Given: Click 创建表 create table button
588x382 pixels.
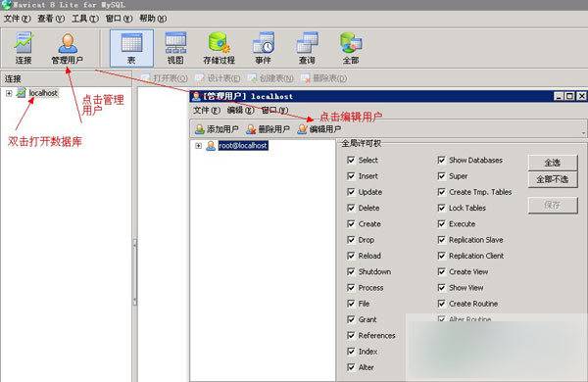Looking at the screenshot, I should click(270, 78).
